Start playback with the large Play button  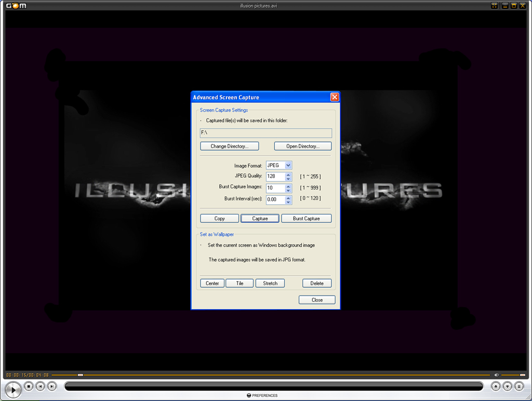13,390
